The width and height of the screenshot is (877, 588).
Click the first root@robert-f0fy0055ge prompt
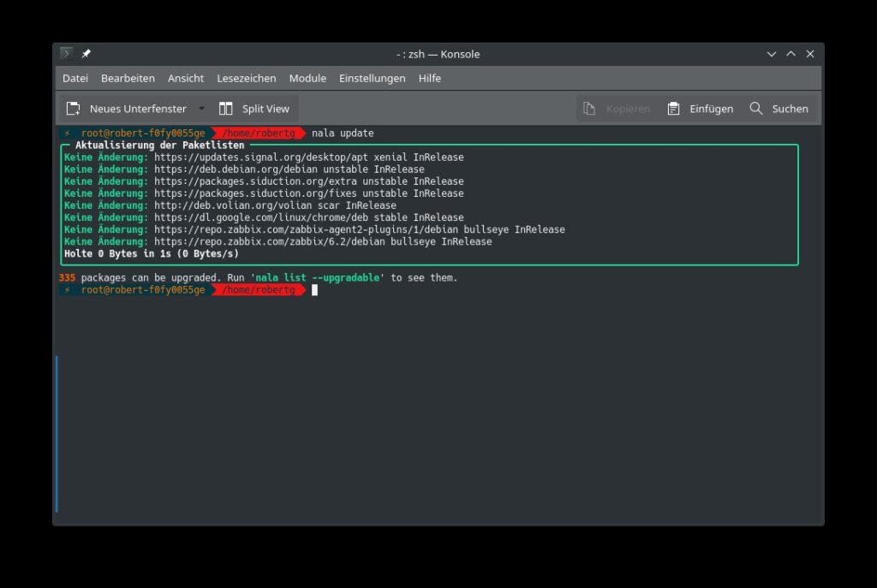143,133
